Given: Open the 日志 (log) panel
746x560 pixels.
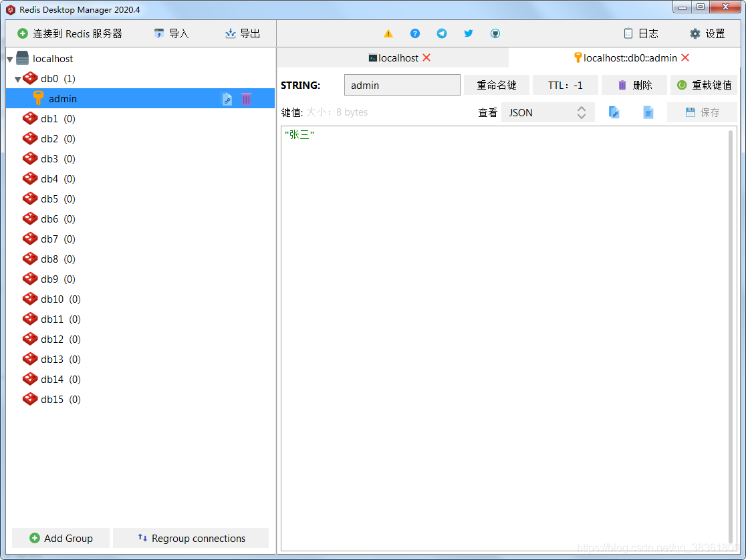Looking at the screenshot, I should [x=638, y=33].
